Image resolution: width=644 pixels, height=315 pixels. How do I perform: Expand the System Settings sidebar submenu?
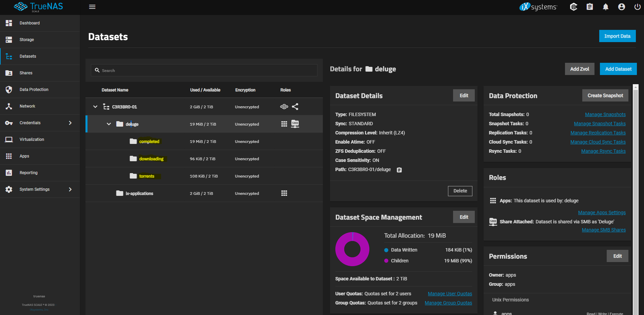coord(70,189)
